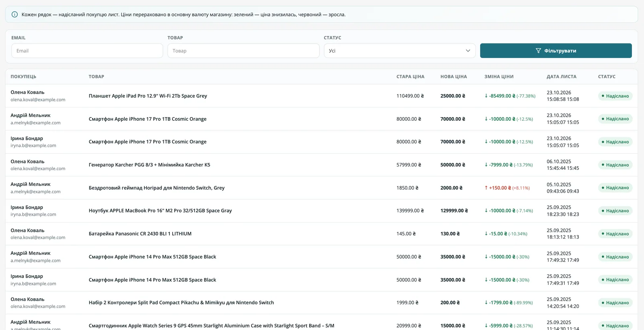This screenshot has height=330, width=644.
Task: Click new price 129999.00 ₴
Action: coord(454,210)
